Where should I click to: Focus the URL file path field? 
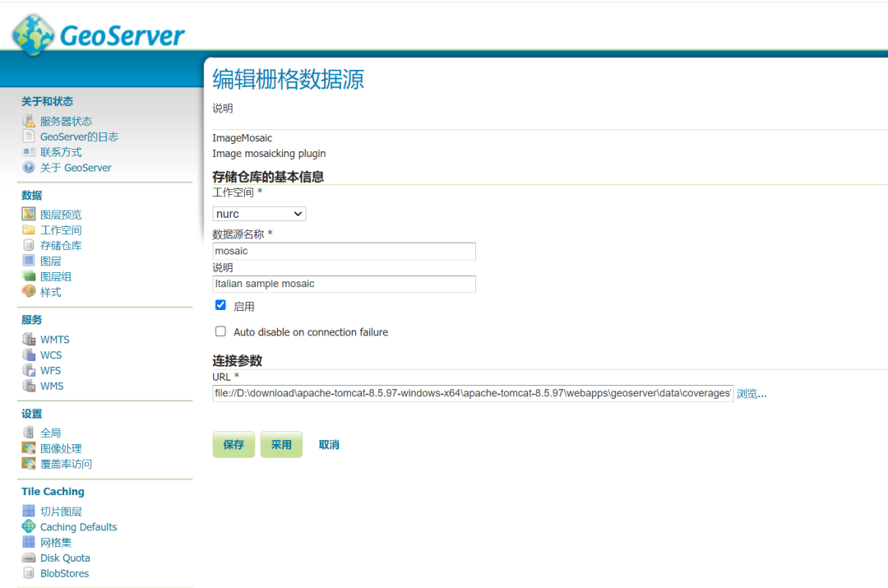[473, 393]
